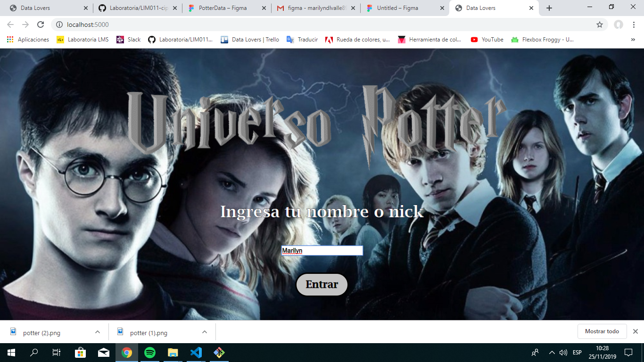
Task: Close the active Data Lovers tab
Action: tap(531, 8)
